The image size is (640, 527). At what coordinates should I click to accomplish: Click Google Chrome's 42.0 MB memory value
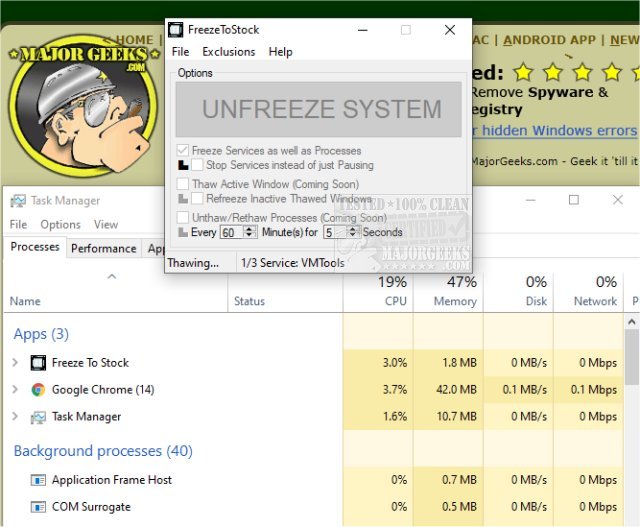pos(456,390)
